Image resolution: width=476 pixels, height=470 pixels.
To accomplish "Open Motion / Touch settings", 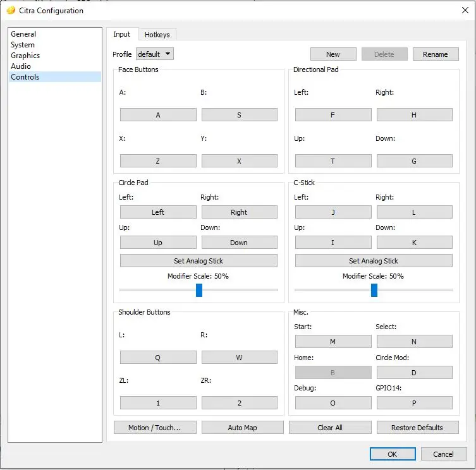I will click(155, 428).
